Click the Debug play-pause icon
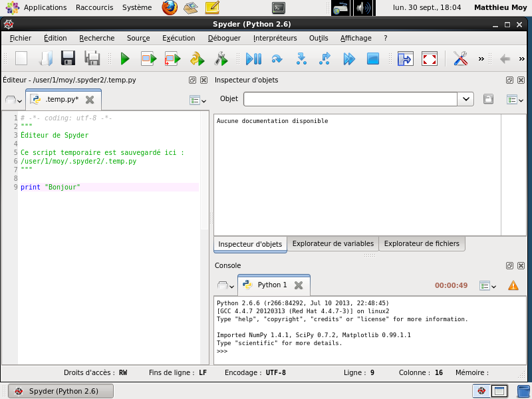 pos(253,59)
